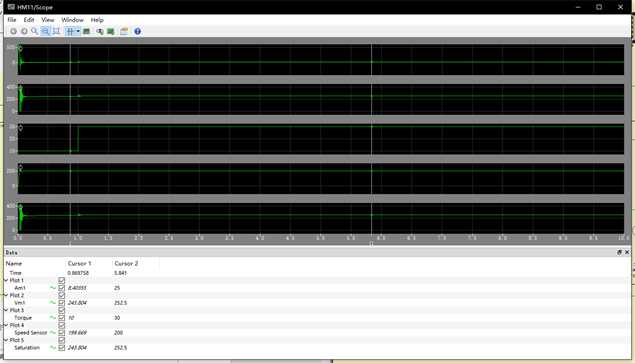This screenshot has height=363, width=635.
Task: Toggle the cursors tool in the toolbar
Action: 70,31
